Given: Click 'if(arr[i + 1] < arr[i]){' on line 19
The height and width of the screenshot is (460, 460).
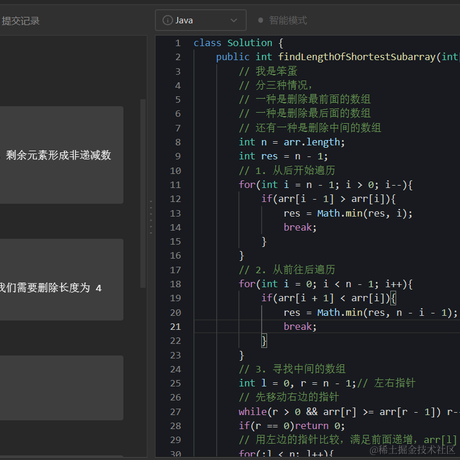Looking at the screenshot, I should (329, 298).
